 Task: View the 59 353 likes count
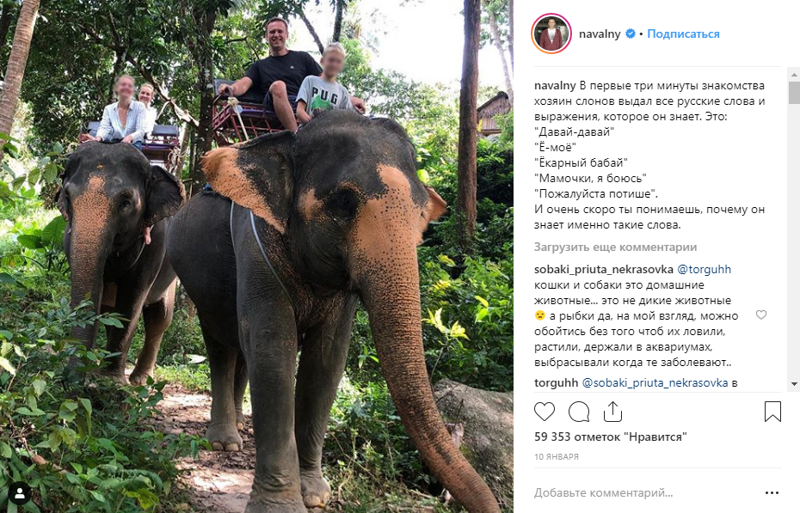(610, 437)
